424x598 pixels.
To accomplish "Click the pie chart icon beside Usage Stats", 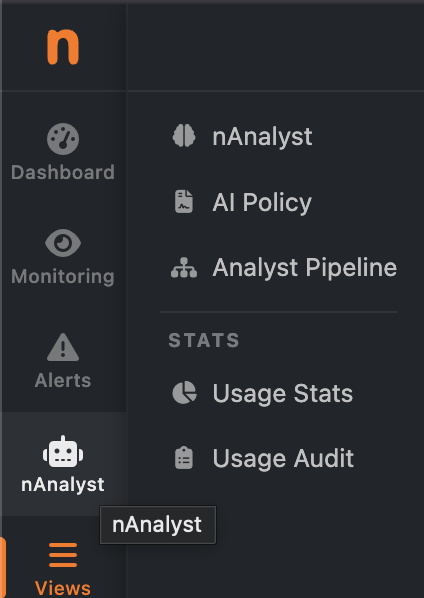I will pos(185,393).
